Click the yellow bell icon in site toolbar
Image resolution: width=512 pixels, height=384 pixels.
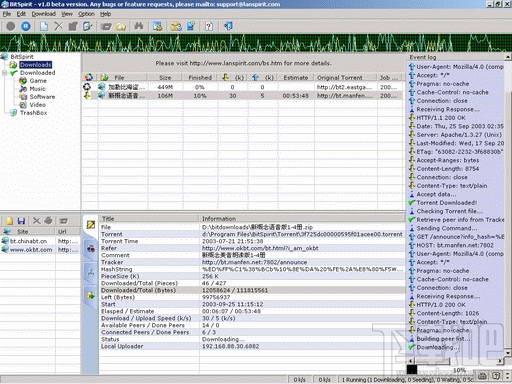point(9,220)
